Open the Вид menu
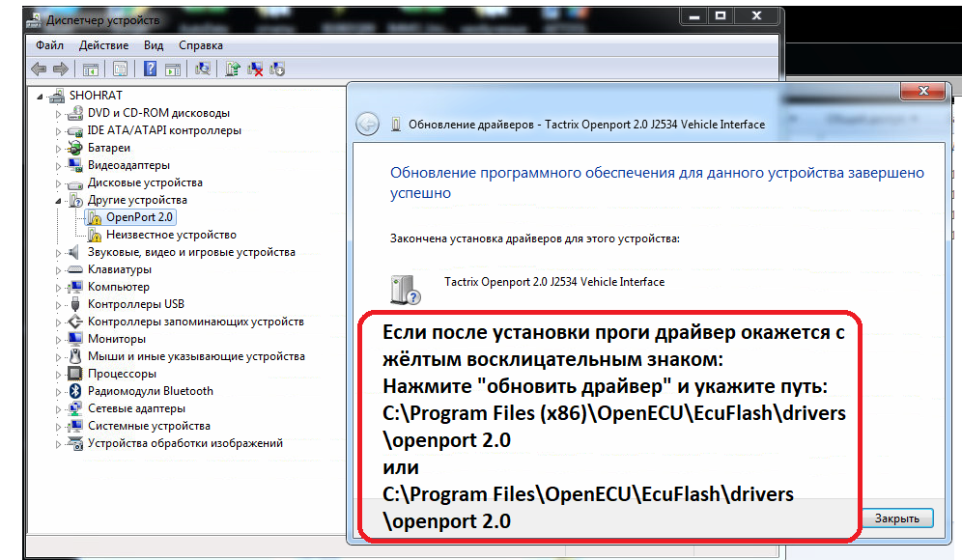This screenshot has height=560, width=962. (x=153, y=45)
